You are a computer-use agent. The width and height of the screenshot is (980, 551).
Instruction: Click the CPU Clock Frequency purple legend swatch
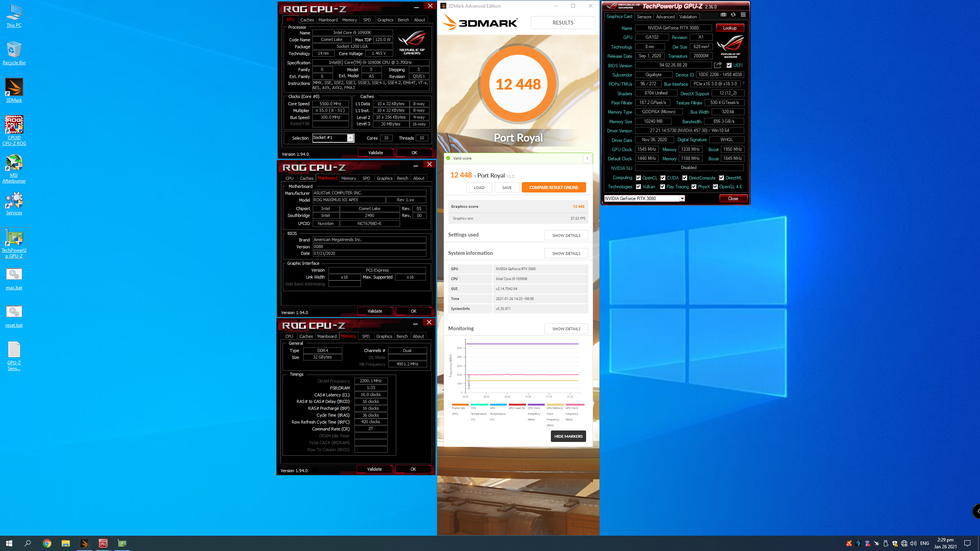tap(536, 404)
